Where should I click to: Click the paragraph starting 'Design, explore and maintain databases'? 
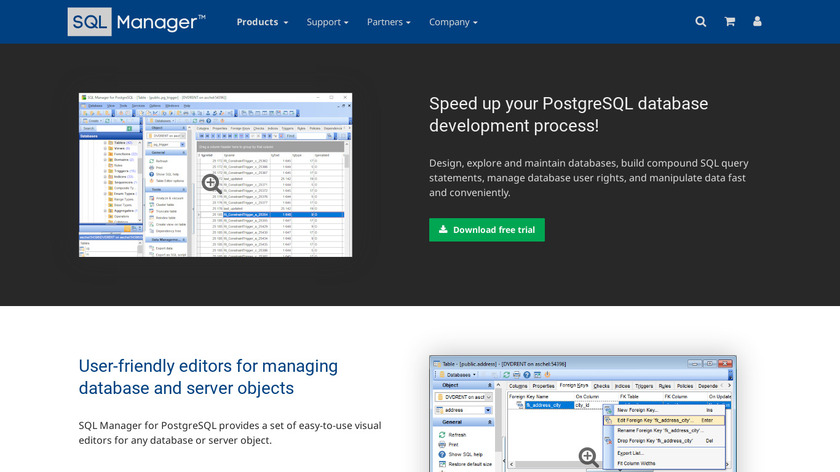point(589,178)
